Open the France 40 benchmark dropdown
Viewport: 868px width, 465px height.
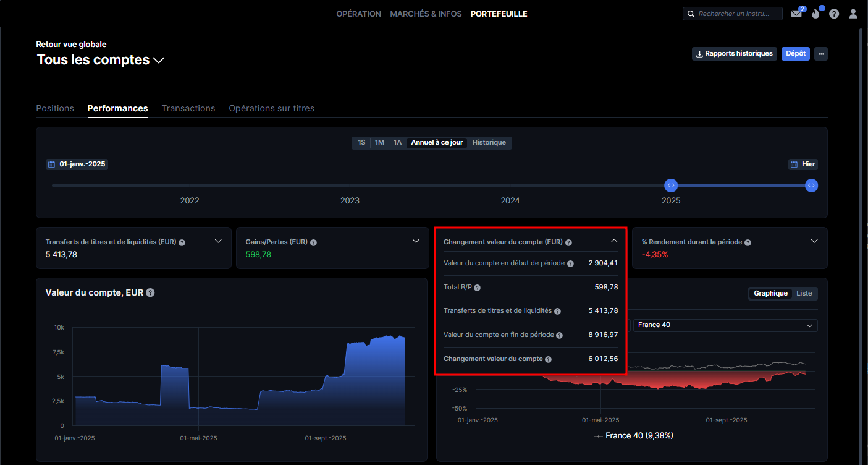pyautogui.click(x=725, y=325)
